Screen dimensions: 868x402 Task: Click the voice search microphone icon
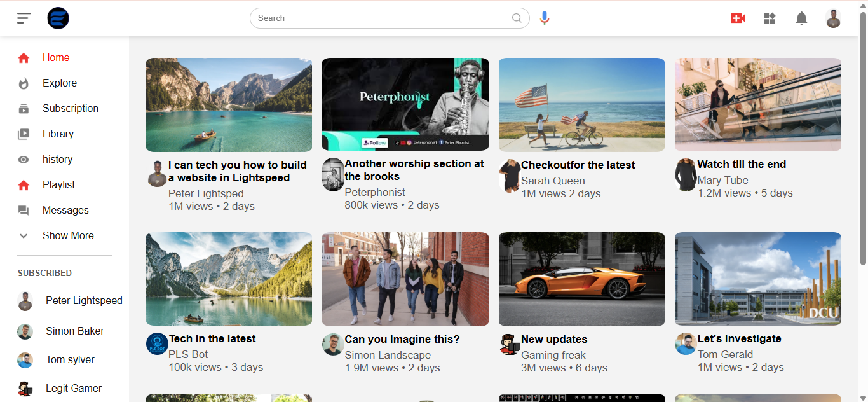point(544,18)
